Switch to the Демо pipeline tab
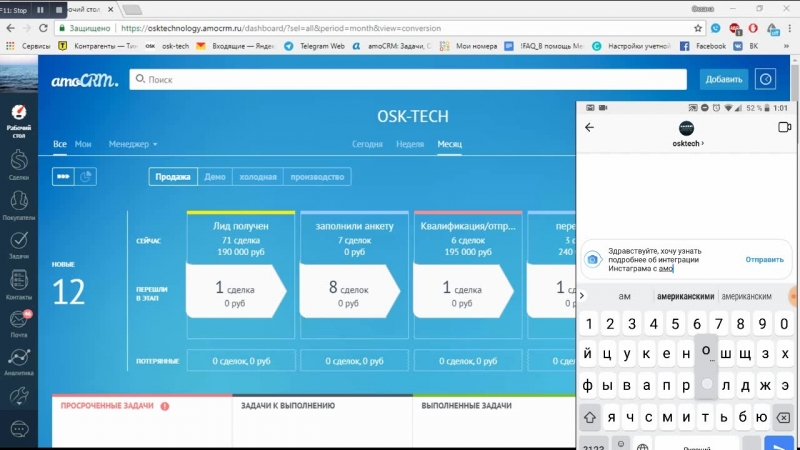The image size is (800, 450). pos(214,177)
